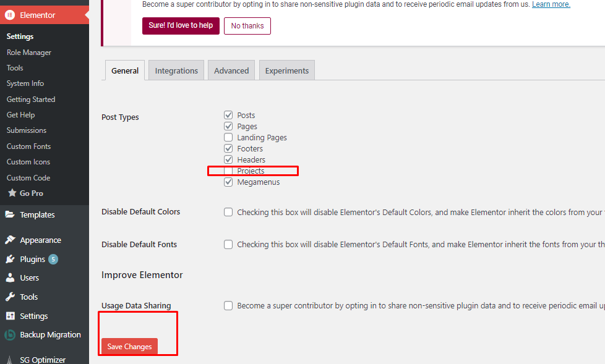The image size is (605, 364).
Task: Click the Templates folder icon
Action: [x=10, y=214]
